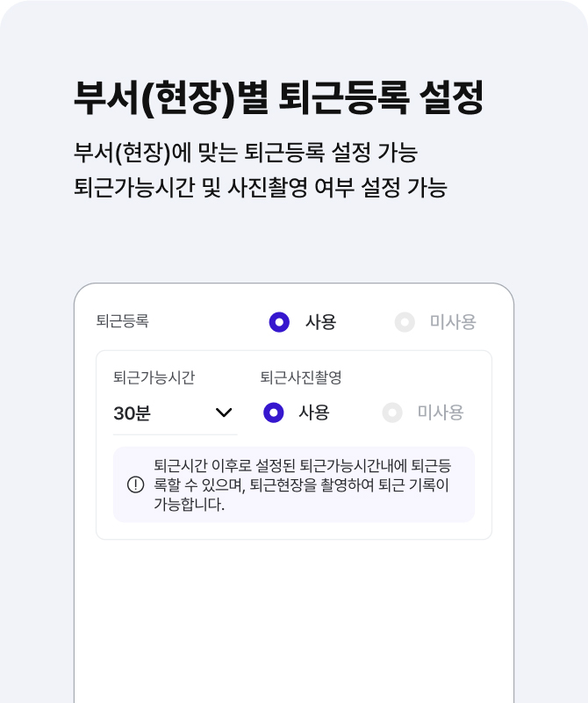Screen dimensions: 588x703
Task: Click the 퇴근가능시간 field label
Action: (154, 377)
